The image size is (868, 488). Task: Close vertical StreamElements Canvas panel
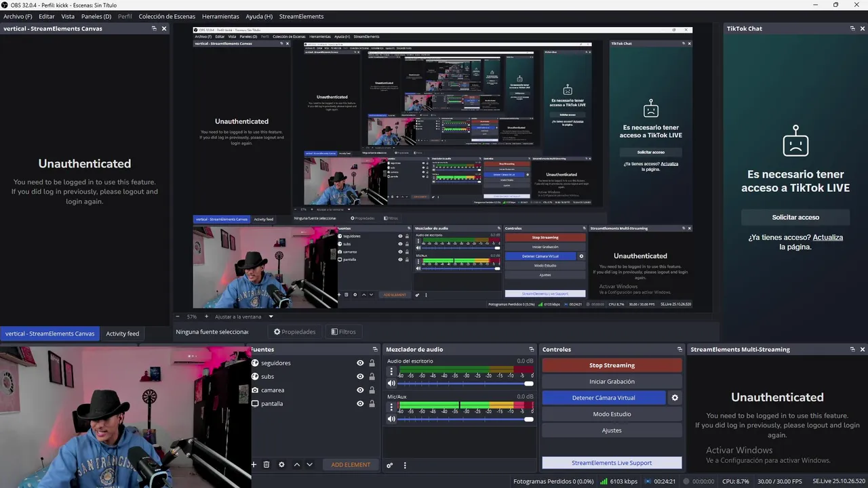click(164, 28)
